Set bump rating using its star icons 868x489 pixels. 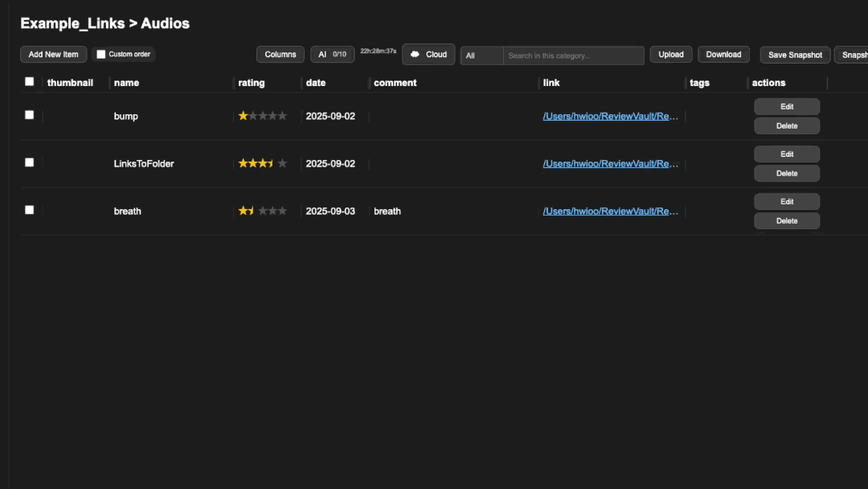tap(262, 116)
